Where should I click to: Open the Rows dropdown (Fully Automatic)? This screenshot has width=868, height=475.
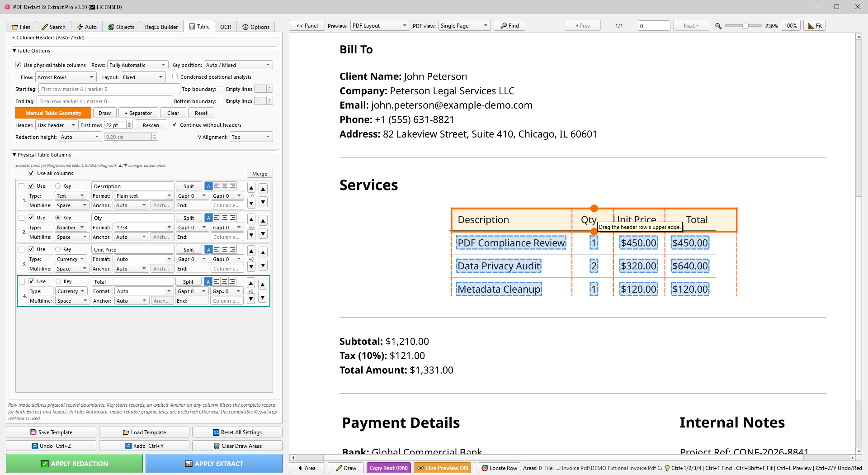click(137, 65)
